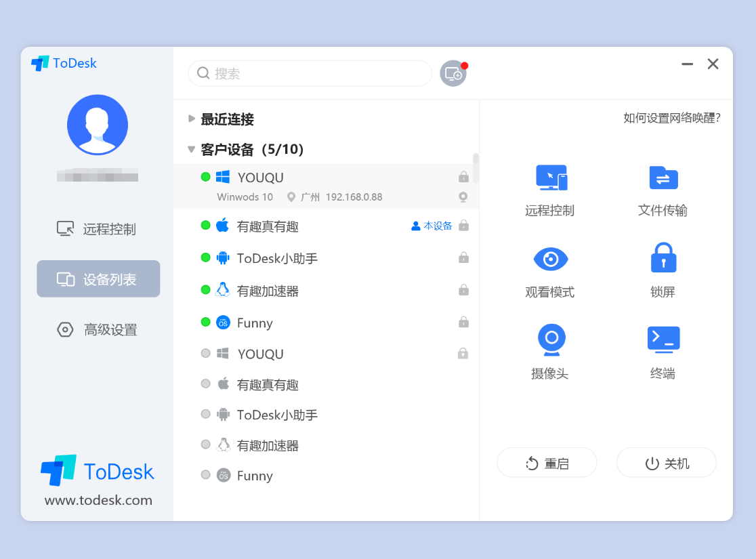Click the ToDesk logo at top-left

click(64, 63)
